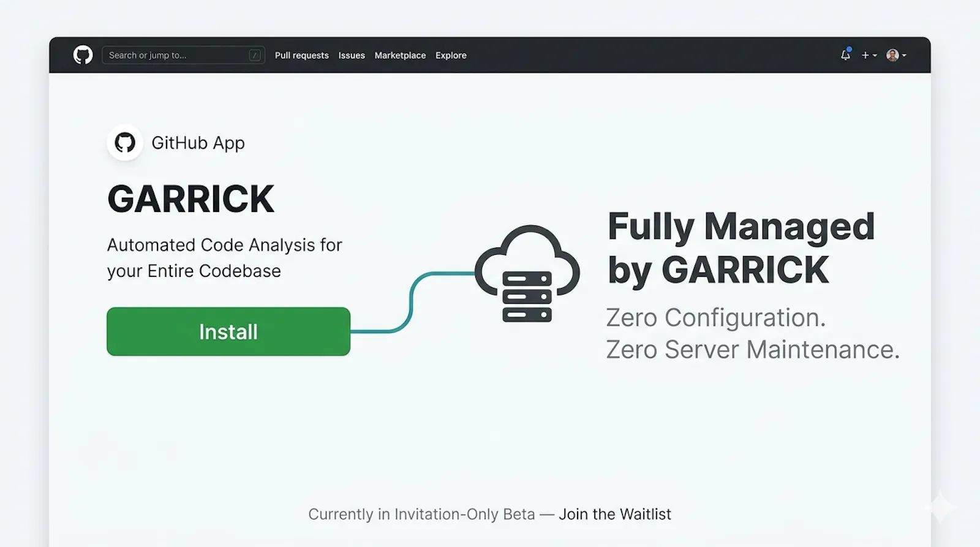Click the GARRICK app title heading
This screenshot has height=547, width=980.
(x=190, y=199)
